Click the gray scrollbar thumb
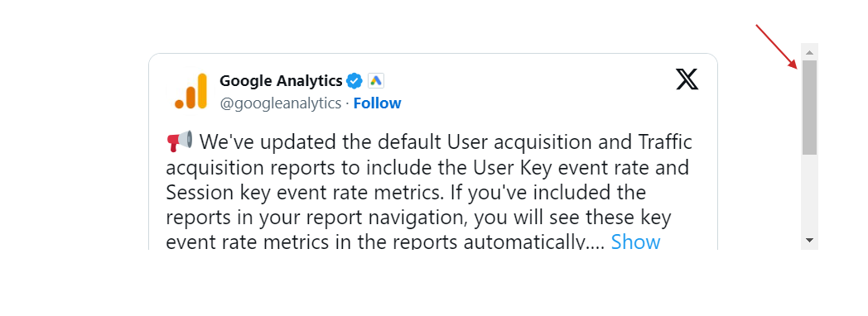Image resolution: width=868 pixels, height=316 pixels. [x=809, y=108]
